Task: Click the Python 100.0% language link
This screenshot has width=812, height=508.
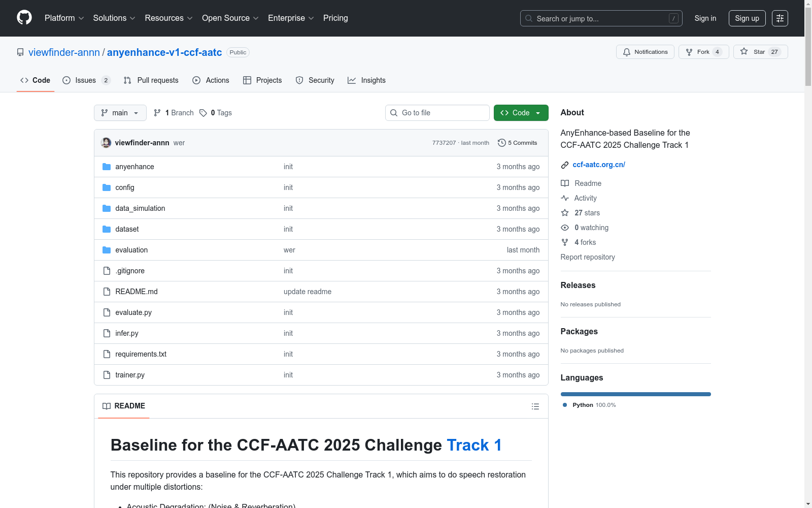Action: click(x=589, y=405)
